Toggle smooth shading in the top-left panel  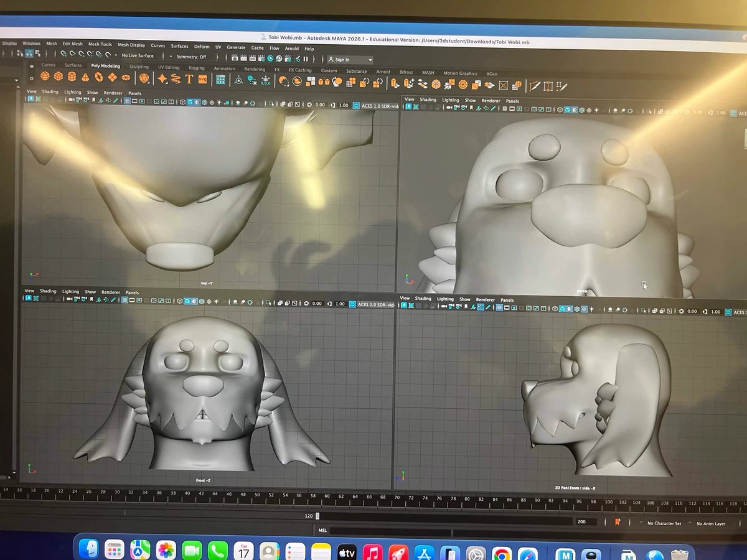coord(189,102)
